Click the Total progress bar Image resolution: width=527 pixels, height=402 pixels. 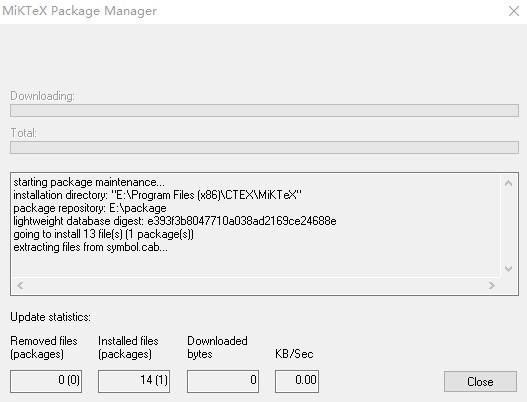coord(264,148)
